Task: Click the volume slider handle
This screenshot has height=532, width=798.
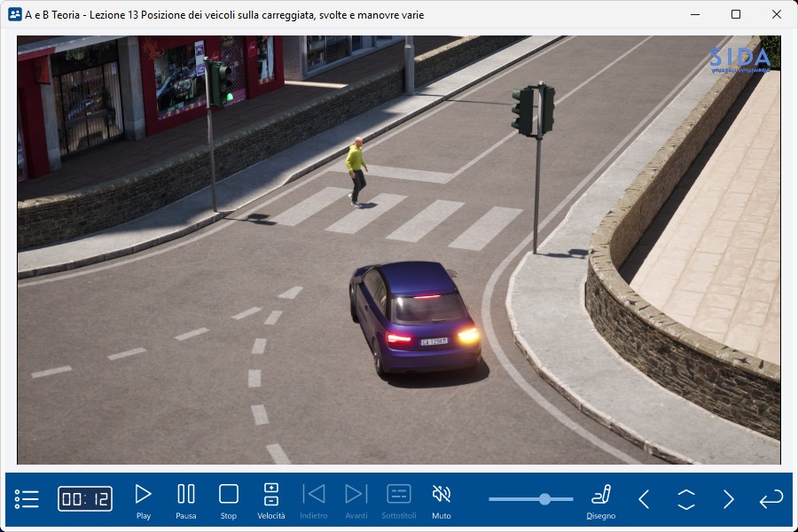Action: [544, 499]
